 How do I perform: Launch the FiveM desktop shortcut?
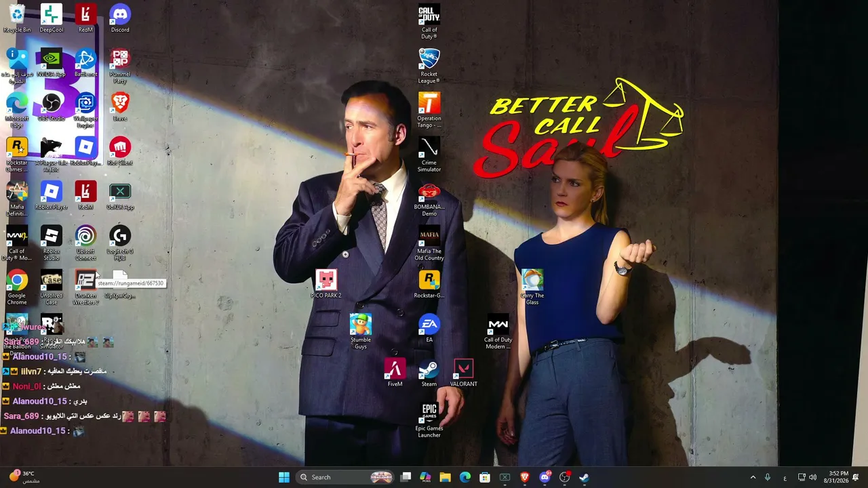point(395,373)
